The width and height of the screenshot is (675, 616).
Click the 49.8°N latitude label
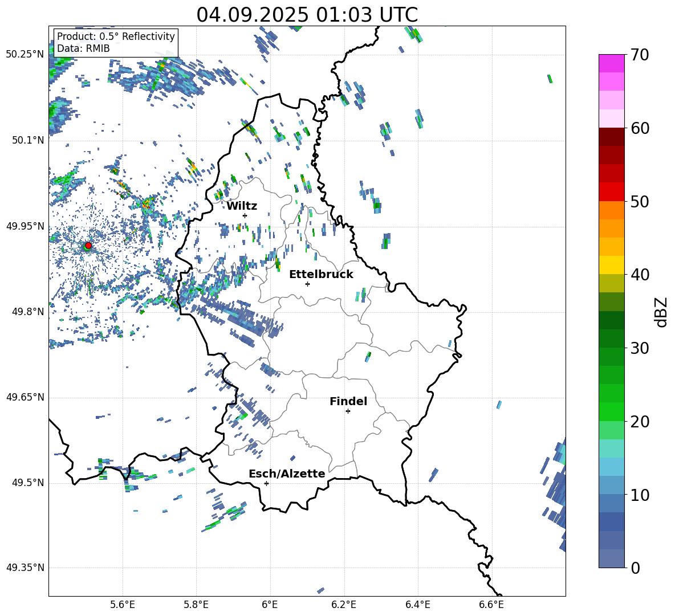27,312
